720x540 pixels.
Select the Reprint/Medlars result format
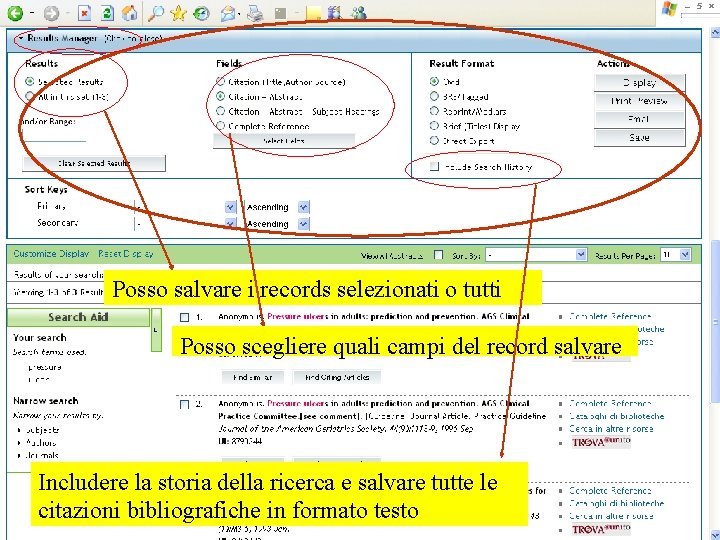pyautogui.click(x=434, y=111)
